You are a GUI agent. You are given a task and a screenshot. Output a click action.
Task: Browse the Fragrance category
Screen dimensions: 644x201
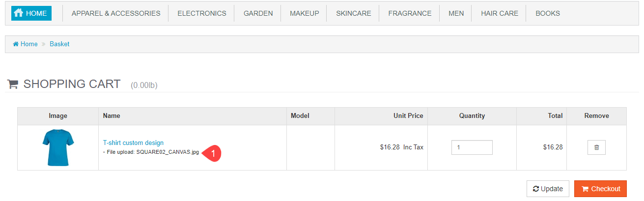click(410, 13)
